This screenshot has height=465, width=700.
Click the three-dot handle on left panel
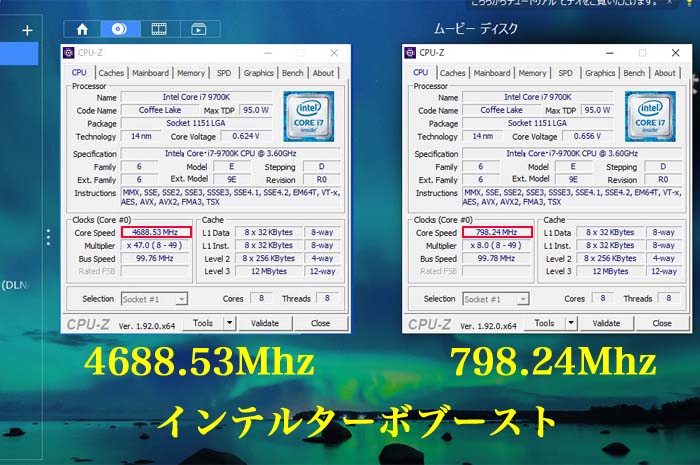coord(48,237)
